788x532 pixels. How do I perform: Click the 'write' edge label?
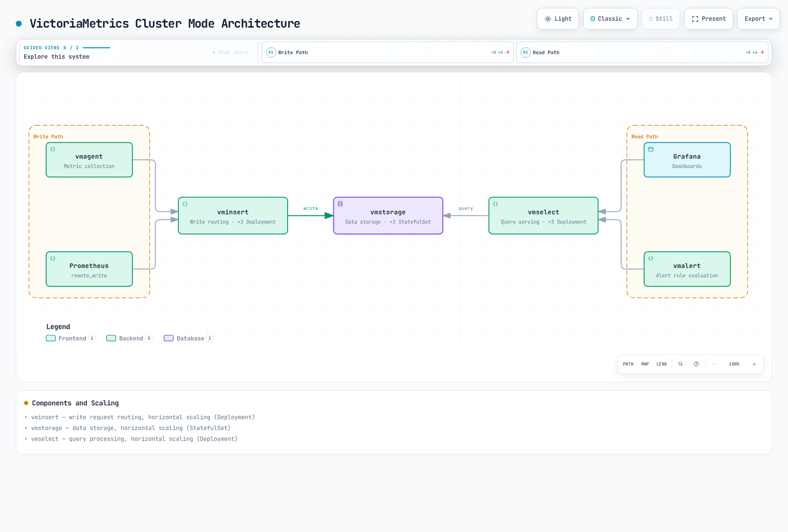pyautogui.click(x=311, y=208)
